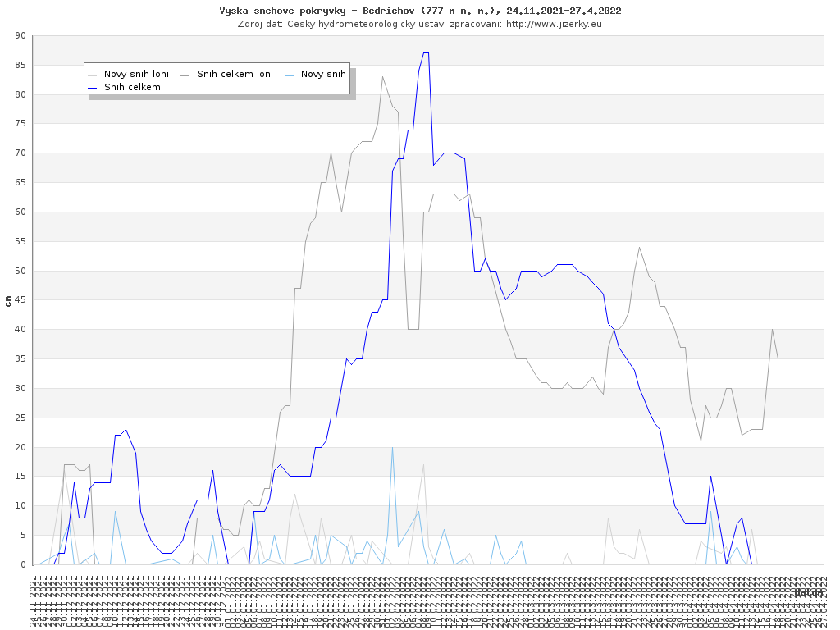The height and width of the screenshot is (630, 840).
Task: Click the gray line's highest peak near 83 cm
Action: pos(382,77)
